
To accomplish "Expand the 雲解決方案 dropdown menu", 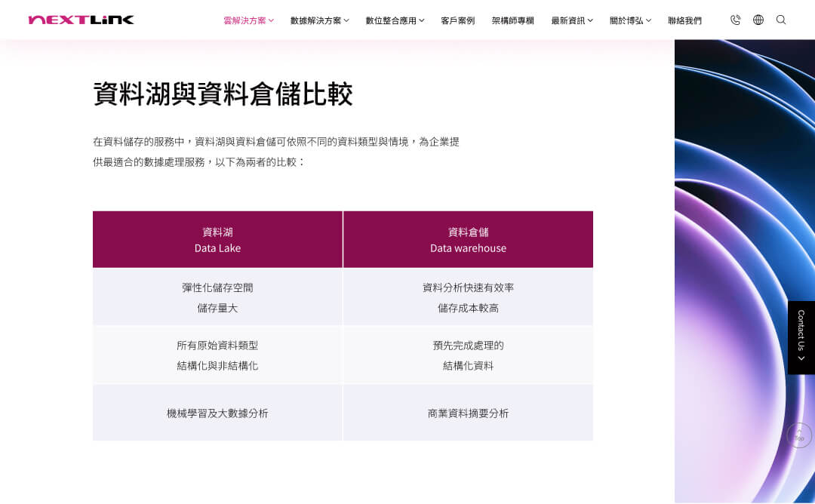I will coord(248,20).
